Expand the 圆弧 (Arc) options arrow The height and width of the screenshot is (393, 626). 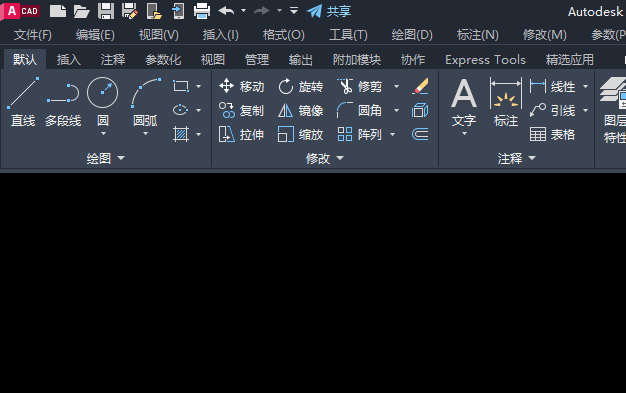(145, 133)
